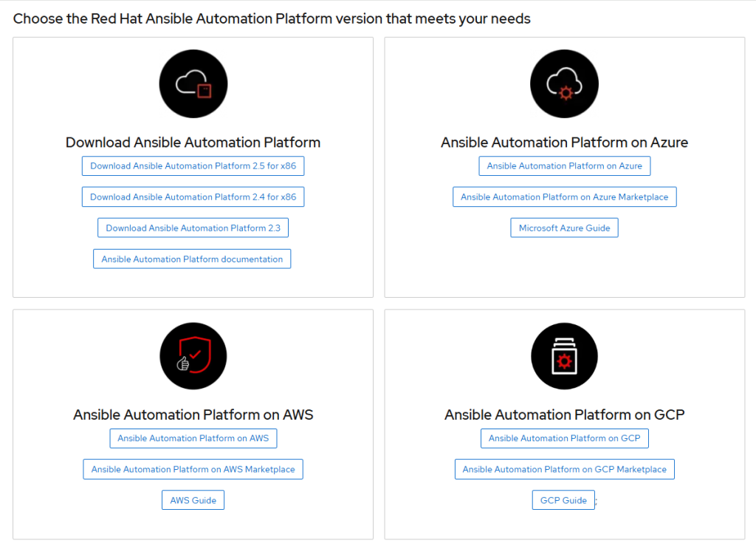Go to Azure Marketplace listing

coord(564,197)
